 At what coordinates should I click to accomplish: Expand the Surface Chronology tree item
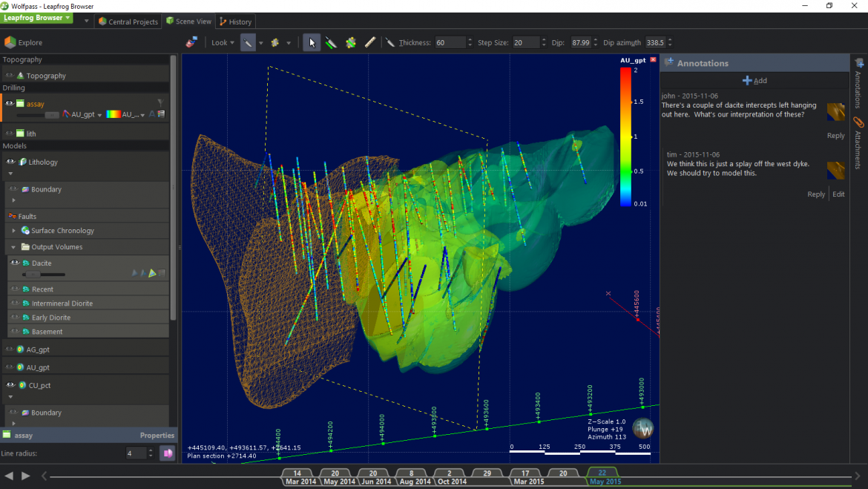[x=14, y=231]
